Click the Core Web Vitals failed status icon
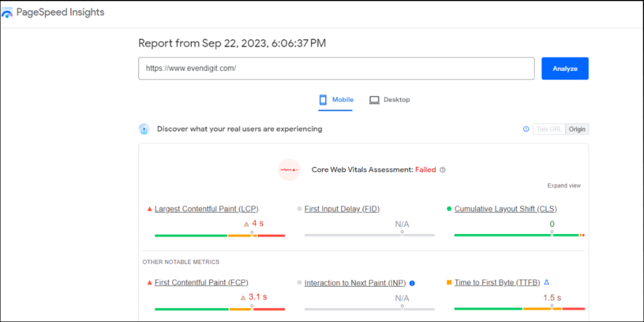 (x=289, y=170)
